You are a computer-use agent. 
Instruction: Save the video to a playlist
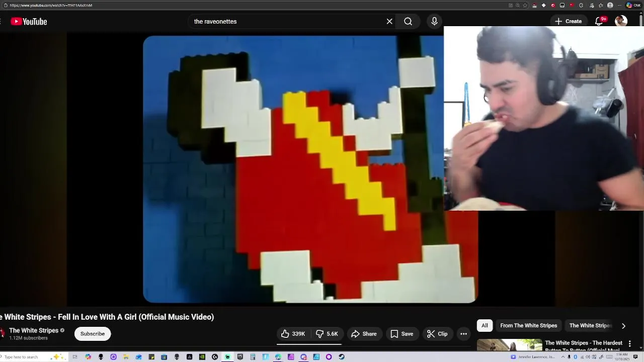click(x=401, y=334)
